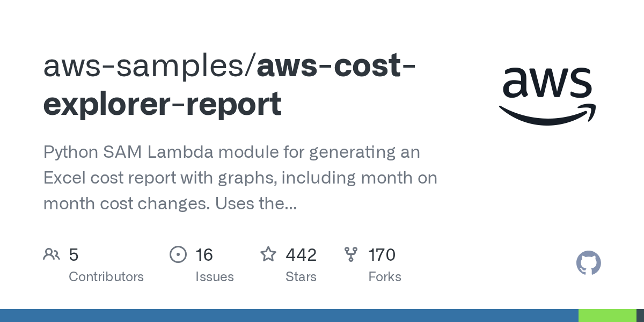Image resolution: width=644 pixels, height=322 pixels.
Task: Click the 16 issues count
Action: pos(204,255)
